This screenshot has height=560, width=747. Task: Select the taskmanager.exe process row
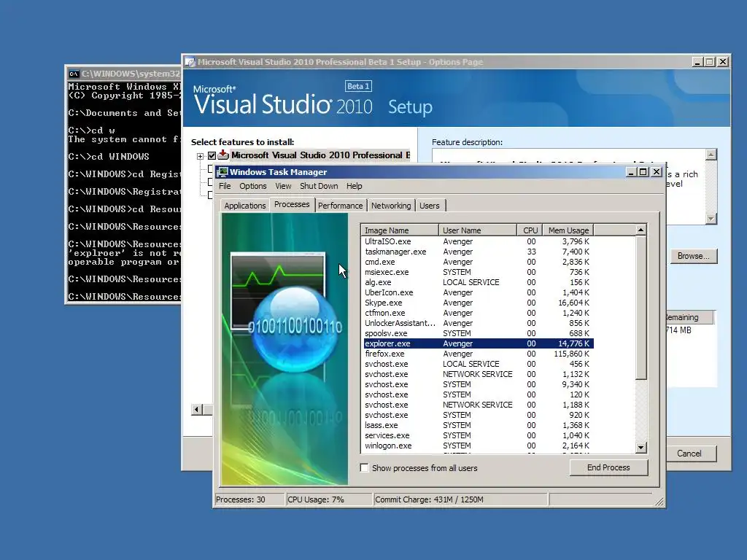(x=478, y=252)
